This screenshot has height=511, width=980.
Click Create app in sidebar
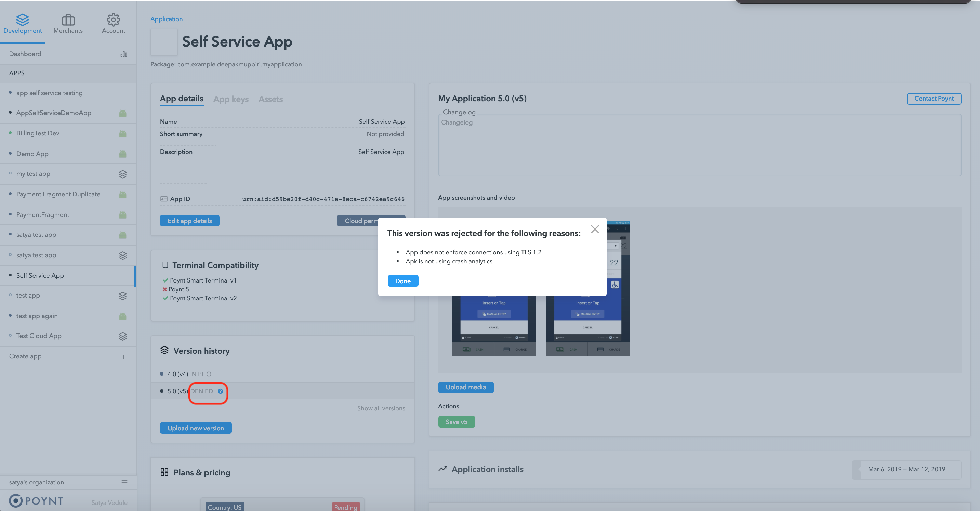(x=68, y=356)
